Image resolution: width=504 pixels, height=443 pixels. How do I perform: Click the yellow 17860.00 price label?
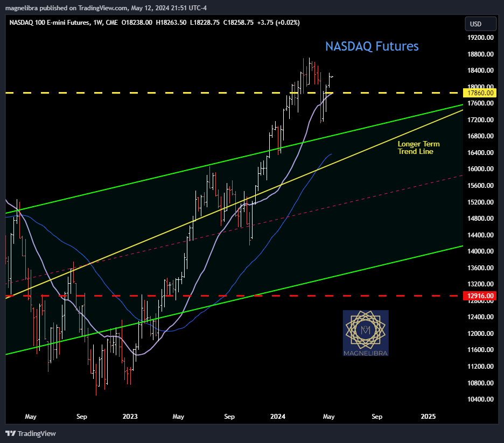[480, 93]
